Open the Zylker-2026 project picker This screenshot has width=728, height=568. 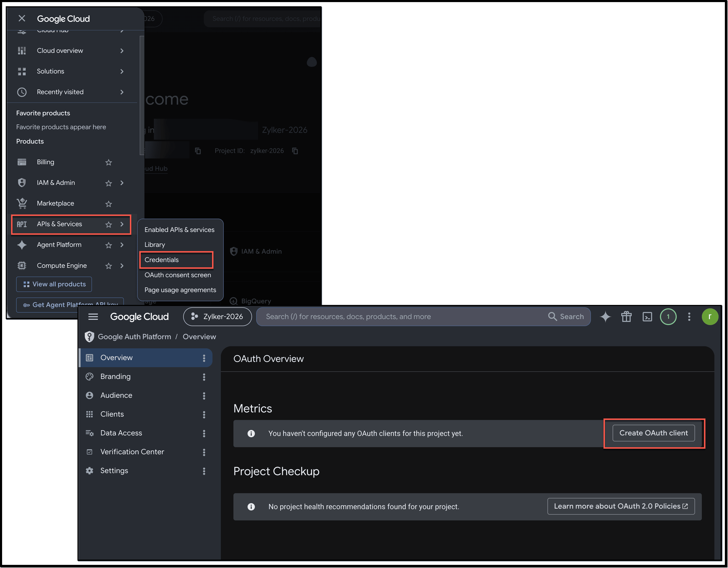[217, 316]
